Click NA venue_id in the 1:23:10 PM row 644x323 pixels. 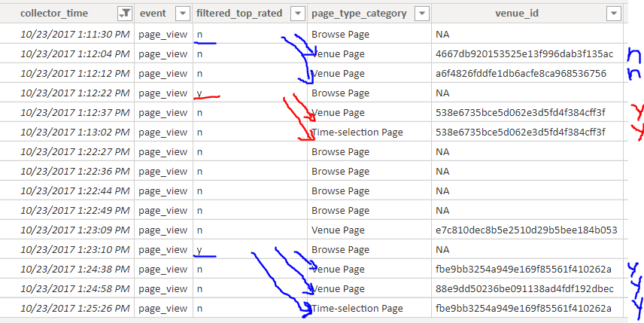442,250
